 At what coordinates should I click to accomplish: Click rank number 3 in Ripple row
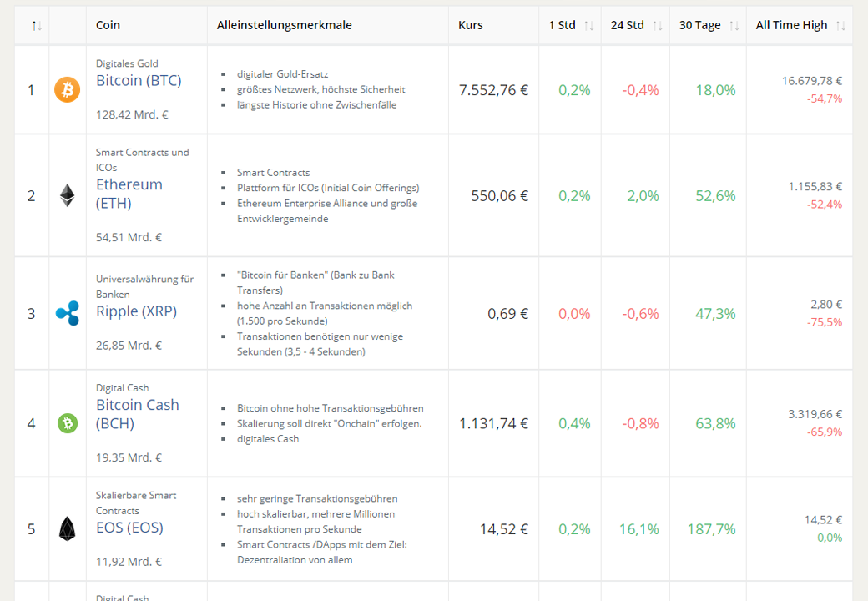[32, 313]
